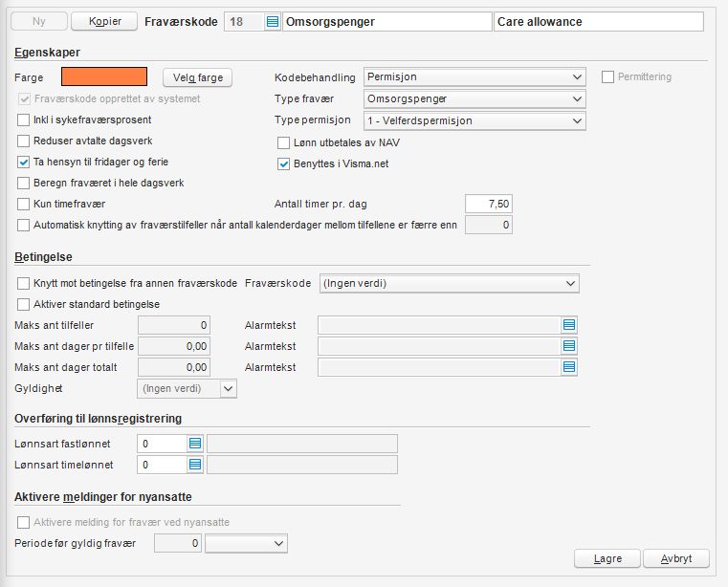The height and width of the screenshot is (587, 728).
Task: Open lookup icon for Lønnsart fastlønnet
Action: 195,444
